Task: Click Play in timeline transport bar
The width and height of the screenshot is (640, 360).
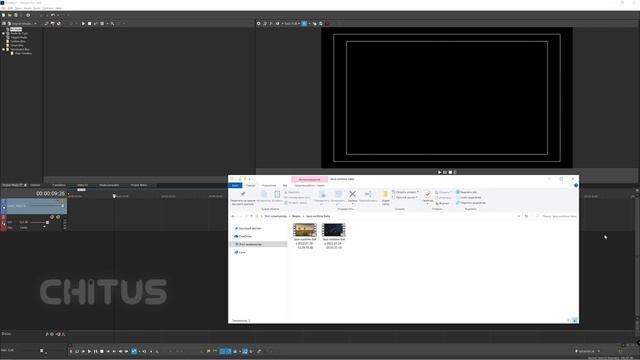Action: 89,351
